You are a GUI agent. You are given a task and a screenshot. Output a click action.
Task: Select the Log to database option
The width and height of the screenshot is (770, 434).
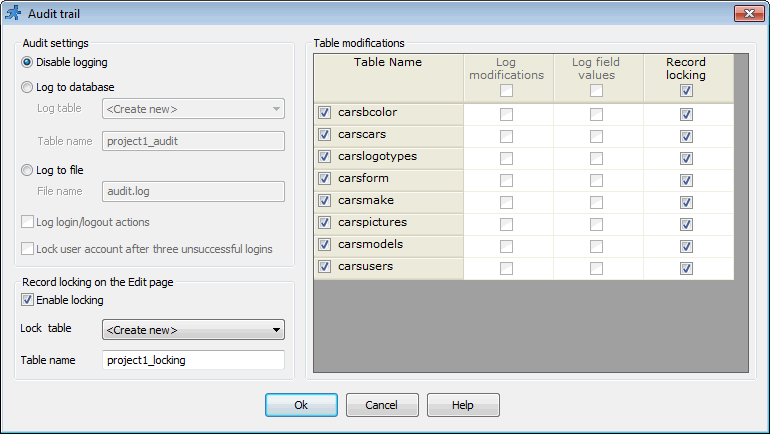(x=27, y=87)
